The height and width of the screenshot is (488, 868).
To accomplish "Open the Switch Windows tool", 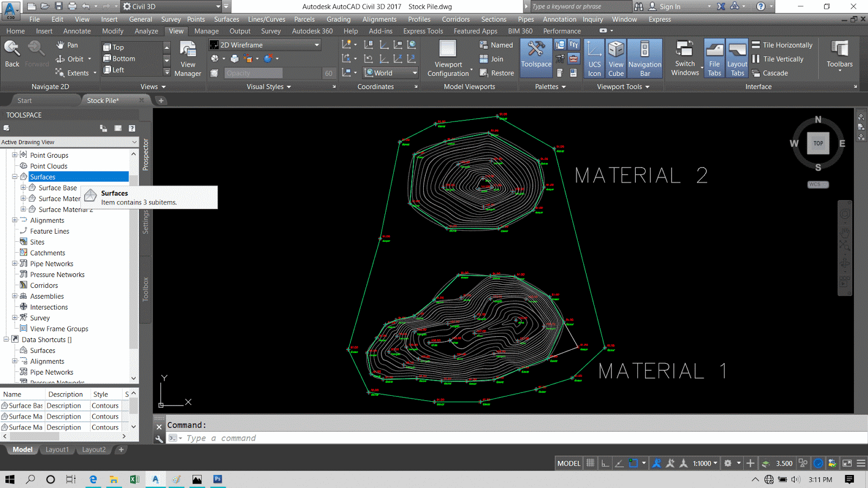I will pos(685,59).
